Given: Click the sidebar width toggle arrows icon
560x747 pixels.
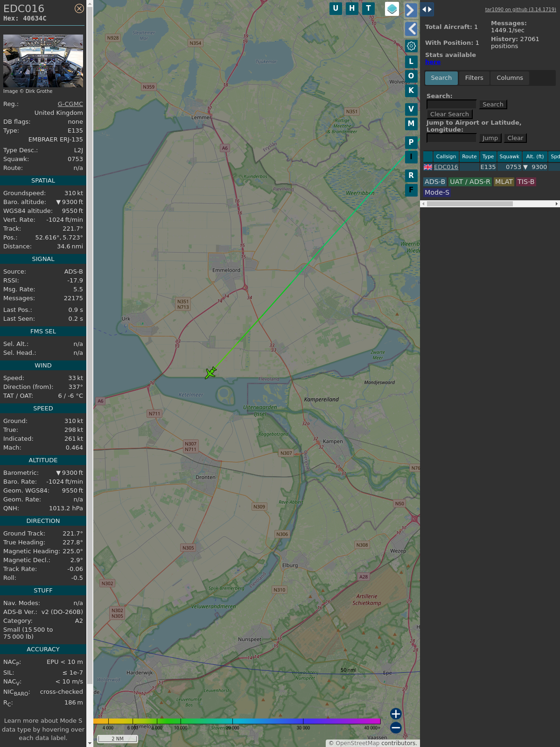Looking at the screenshot, I should [427, 9].
